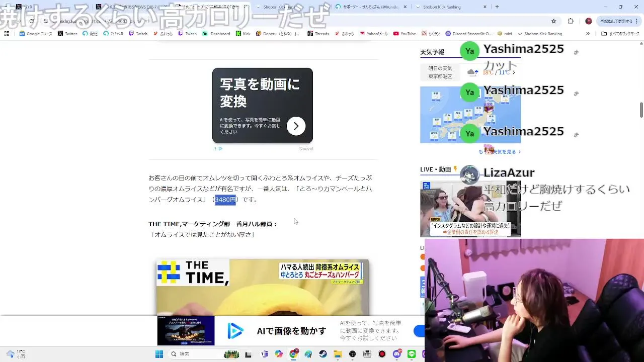Open the weather widget showing 12°C
The image size is (644, 362).
[15, 354]
